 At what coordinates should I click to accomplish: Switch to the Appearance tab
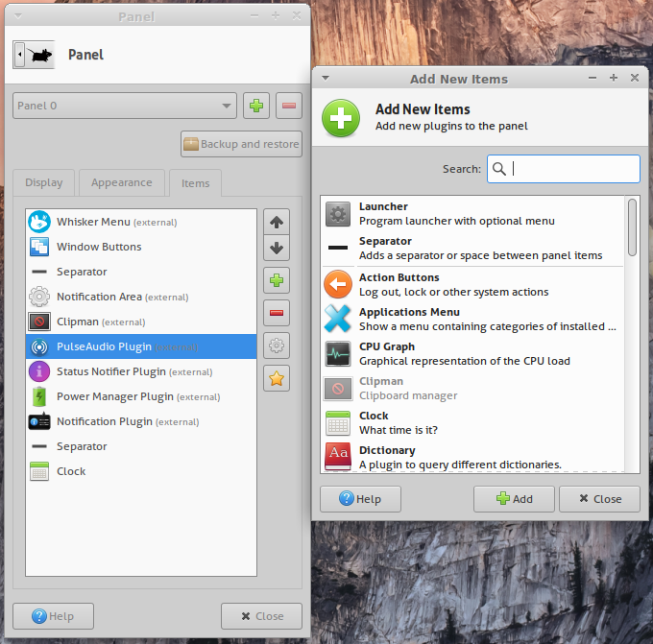[121, 182]
